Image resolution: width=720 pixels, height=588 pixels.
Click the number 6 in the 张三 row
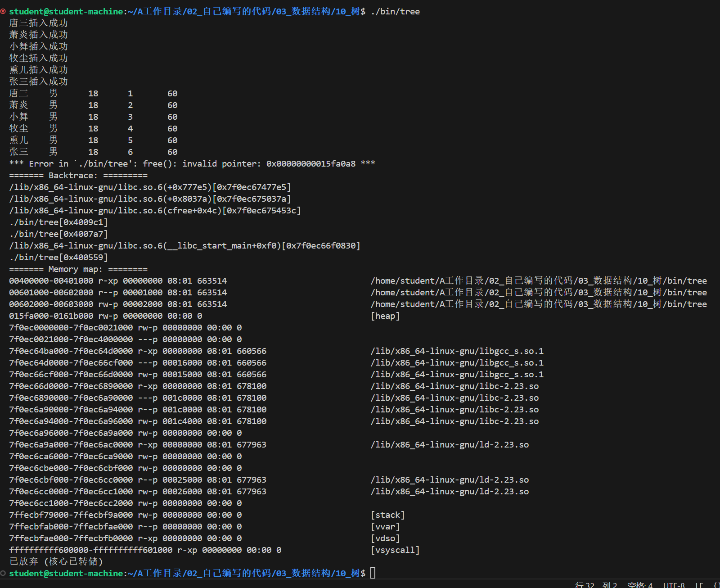pyautogui.click(x=130, y=152)
